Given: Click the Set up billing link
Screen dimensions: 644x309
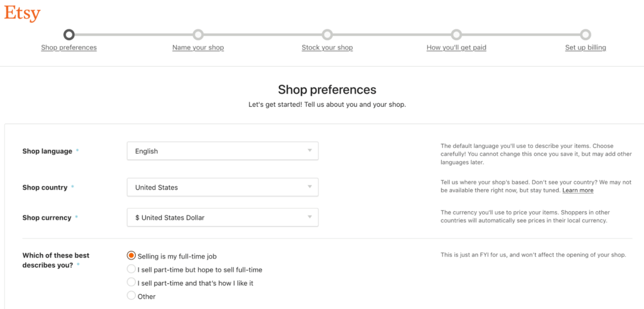Looking at the screenshot, I should click(586, 47).
